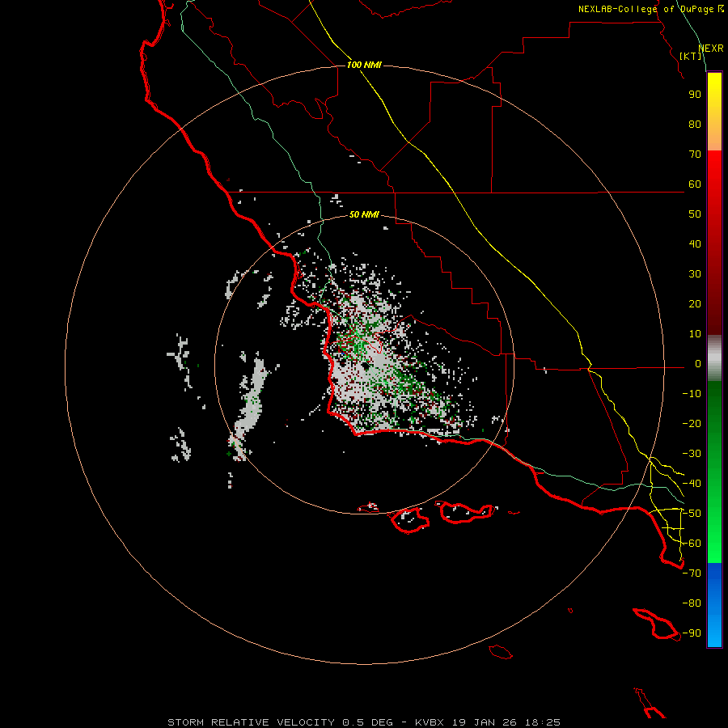The image size is (728, 728).
Task: Click the 20 value on velocity scale
Action: coord(695,304)
